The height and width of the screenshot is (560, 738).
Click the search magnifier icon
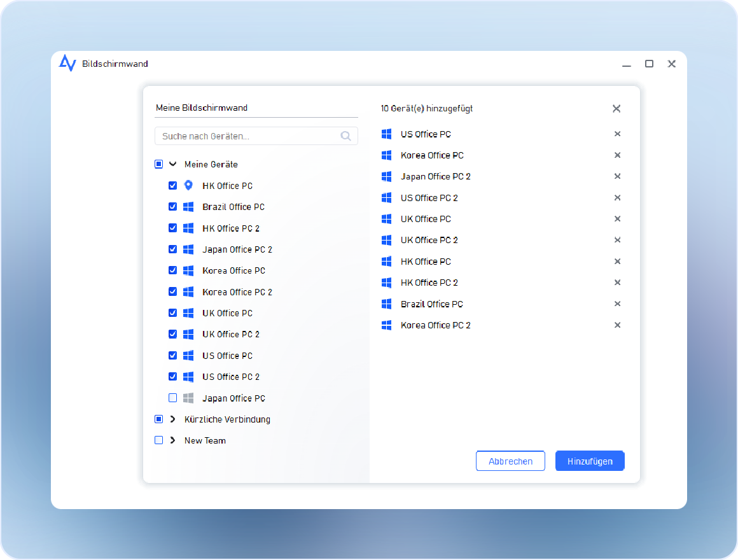(x=345, y=136)
